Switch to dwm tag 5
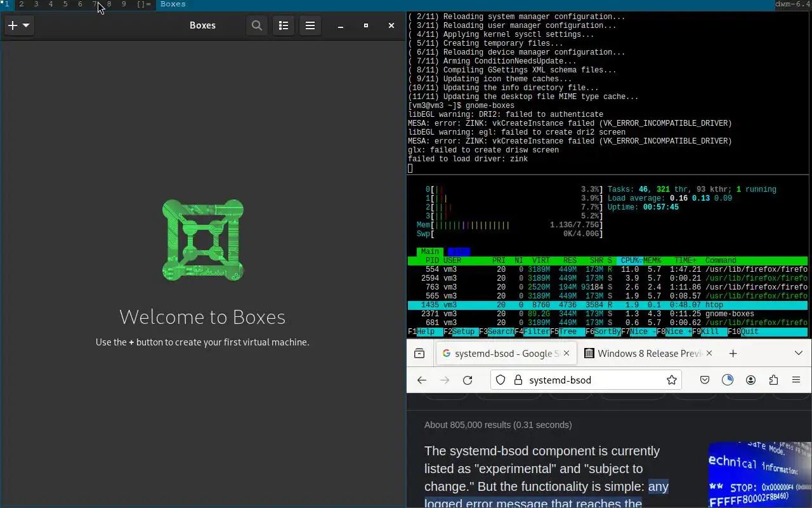Viewport: 812px width, 508px height. point(65,4)
